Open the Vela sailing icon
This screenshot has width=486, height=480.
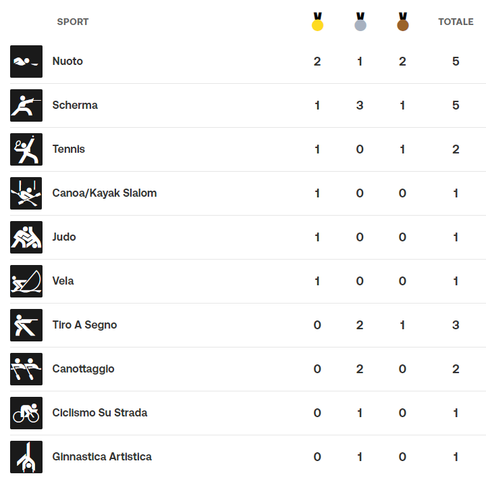[x=26, y=281]
